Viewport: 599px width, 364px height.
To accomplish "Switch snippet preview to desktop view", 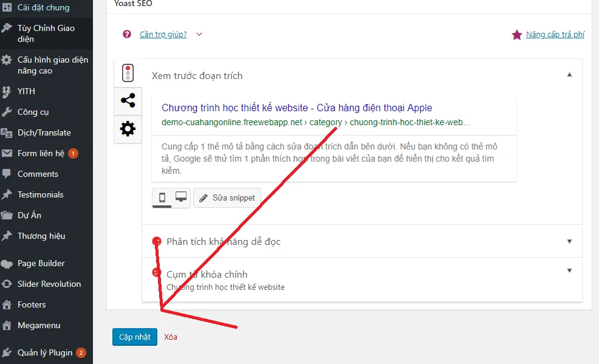I will click(x=181, y=197).
